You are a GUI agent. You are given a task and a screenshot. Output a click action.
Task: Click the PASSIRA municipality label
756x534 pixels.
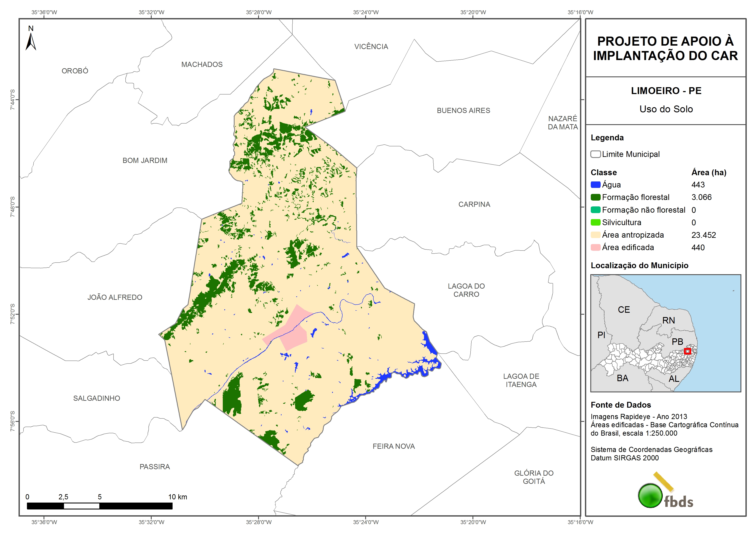point(154,467)
